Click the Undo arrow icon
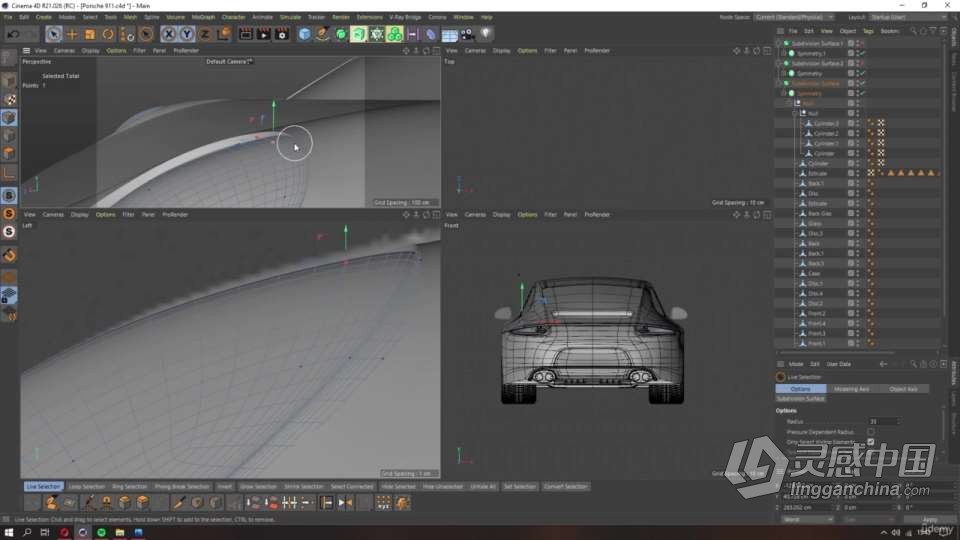This screenshot has height=540, width=960. coord(13,34)
